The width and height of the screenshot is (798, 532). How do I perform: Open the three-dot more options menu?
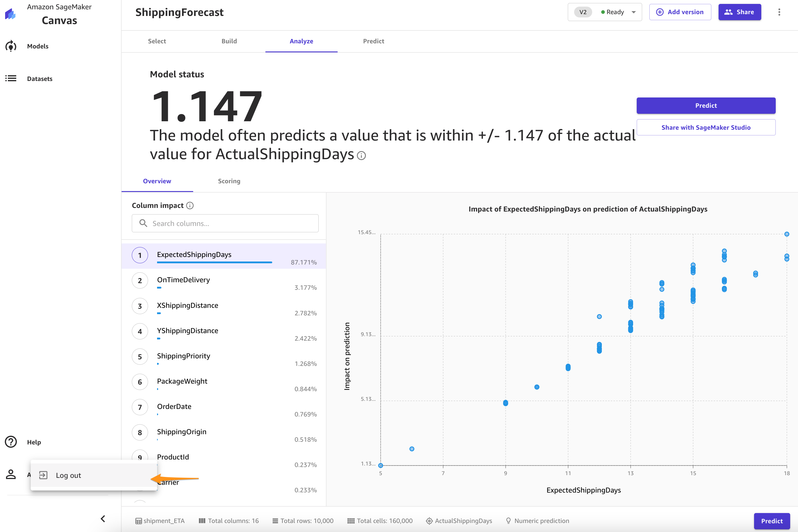click(779, 12)
